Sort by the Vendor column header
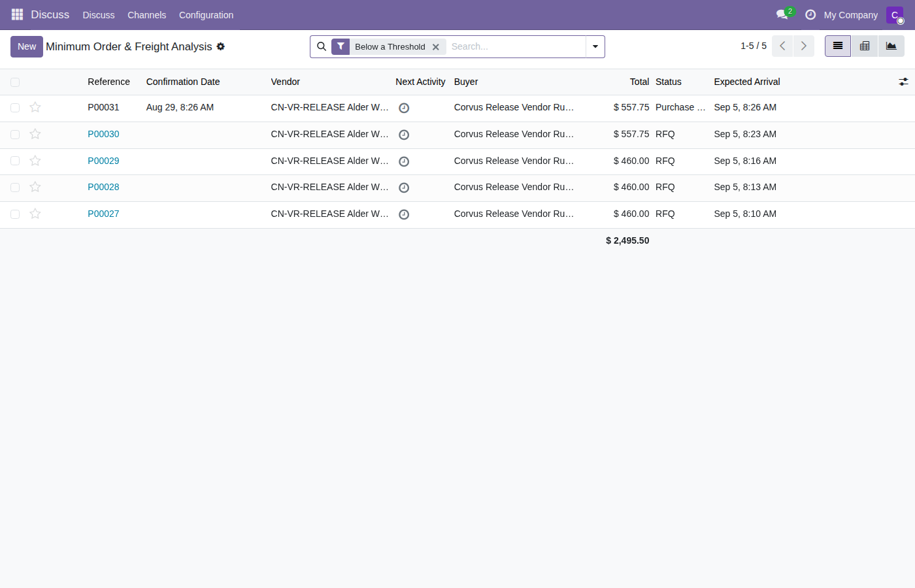This screenshot has width=915, height=588. coord(286,82)
